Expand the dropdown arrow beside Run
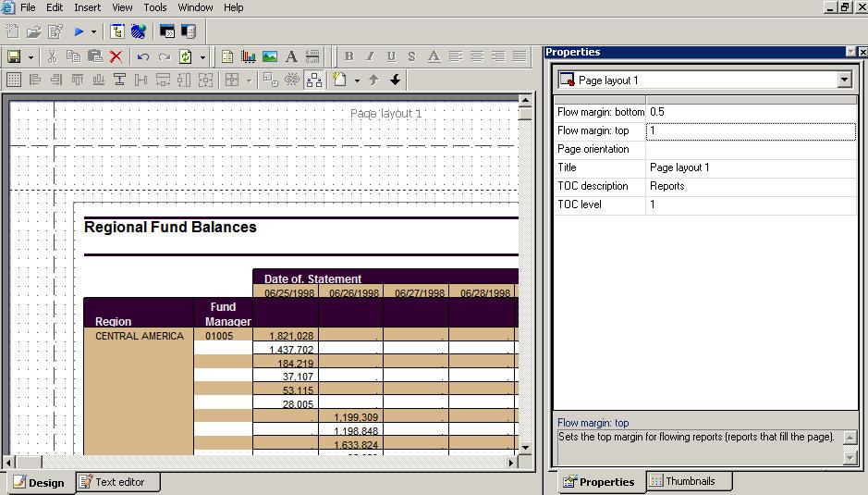Screen dimensions: 868x495 point(93,31)
